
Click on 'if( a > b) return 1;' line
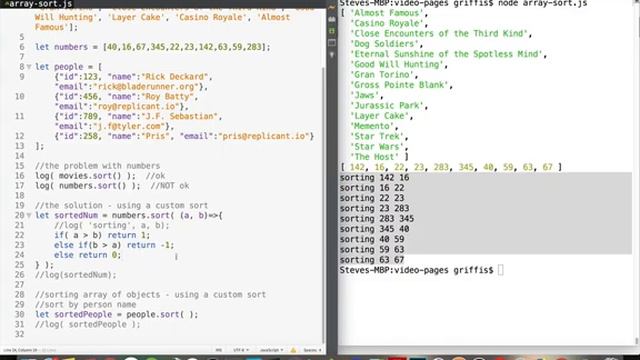pyautogui.click(x=102, y=236)
